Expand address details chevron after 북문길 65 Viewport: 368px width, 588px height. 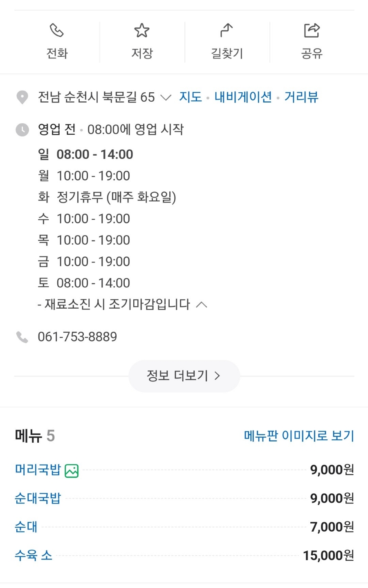click(166, 98)
